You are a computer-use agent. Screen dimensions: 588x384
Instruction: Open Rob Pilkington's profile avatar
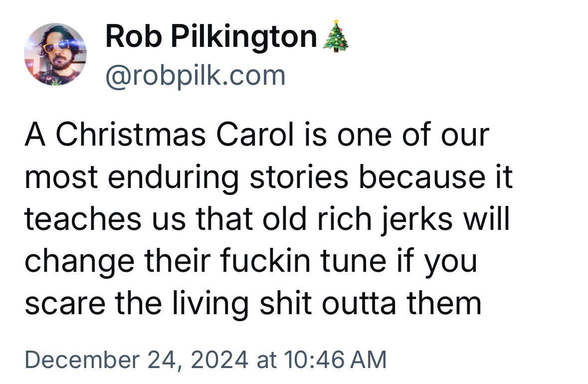pyautogui.click(x=55, y=54)
